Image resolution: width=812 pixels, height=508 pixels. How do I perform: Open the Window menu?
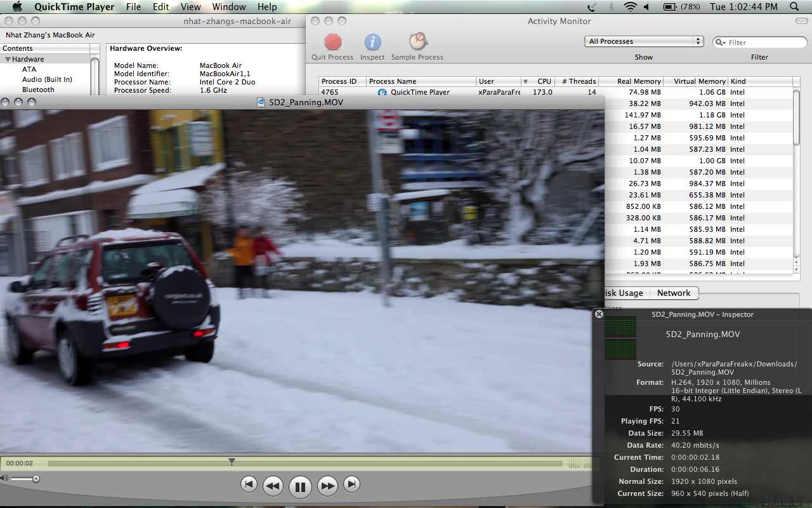click(229, 7)
